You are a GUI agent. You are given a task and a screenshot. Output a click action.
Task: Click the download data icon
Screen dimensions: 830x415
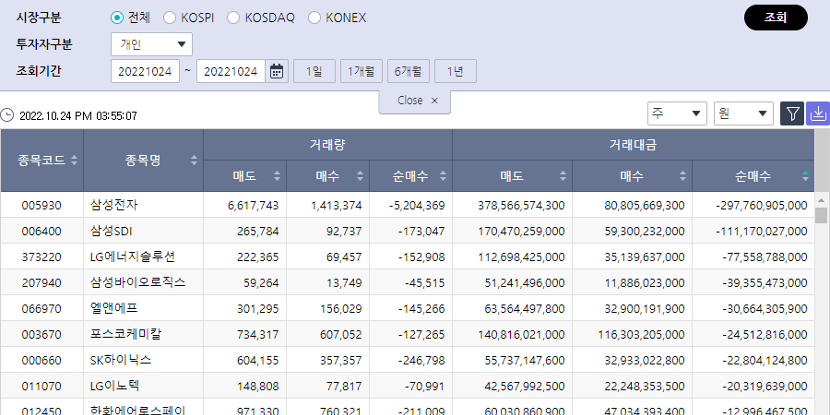pyautogui.click(x=818, y=113)
